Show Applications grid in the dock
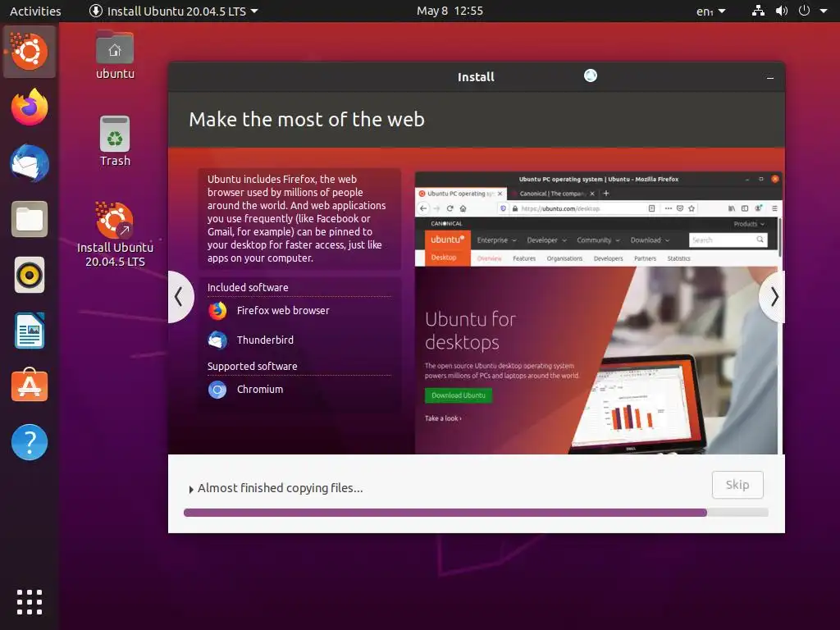840x630 pixels. click(x=30, y=602)
